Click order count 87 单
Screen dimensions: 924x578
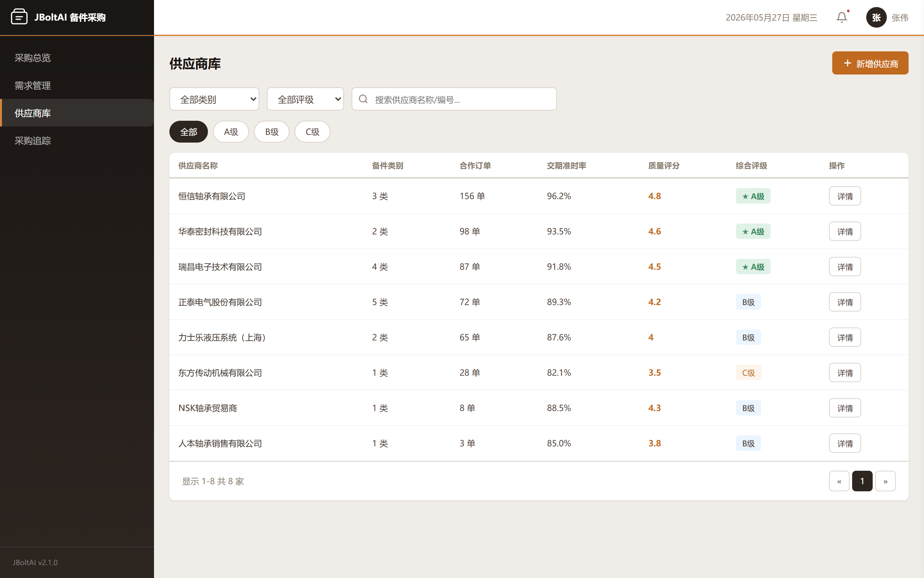point(470,267)
